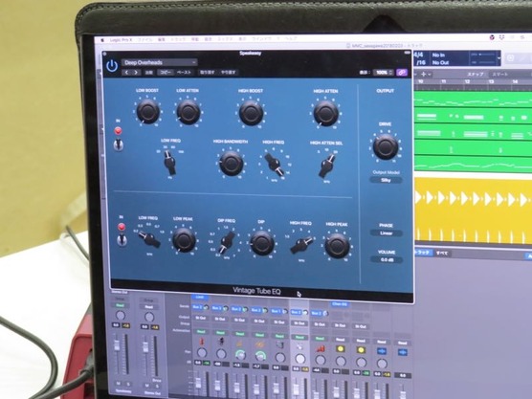Click the HIGH PEAK knob
Viewport: 532px width, 399px height.
337,246
